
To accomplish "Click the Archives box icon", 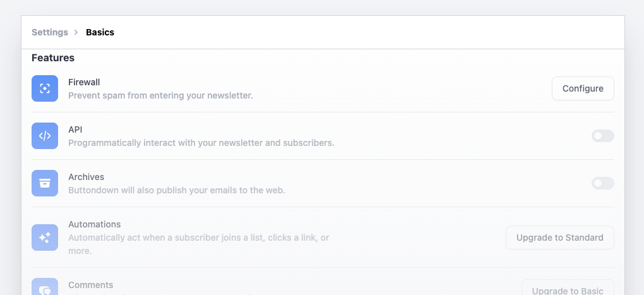I will click(x=45, y=183).
